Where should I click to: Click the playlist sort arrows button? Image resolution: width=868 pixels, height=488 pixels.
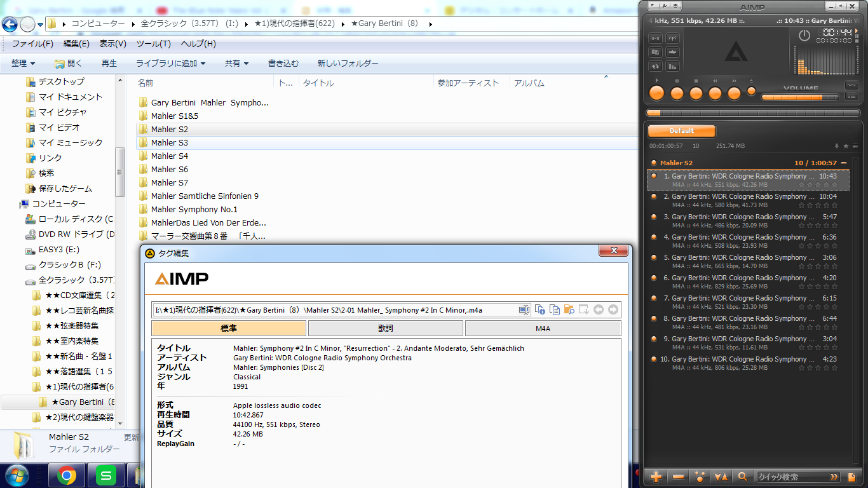click(x=721, y=477)
